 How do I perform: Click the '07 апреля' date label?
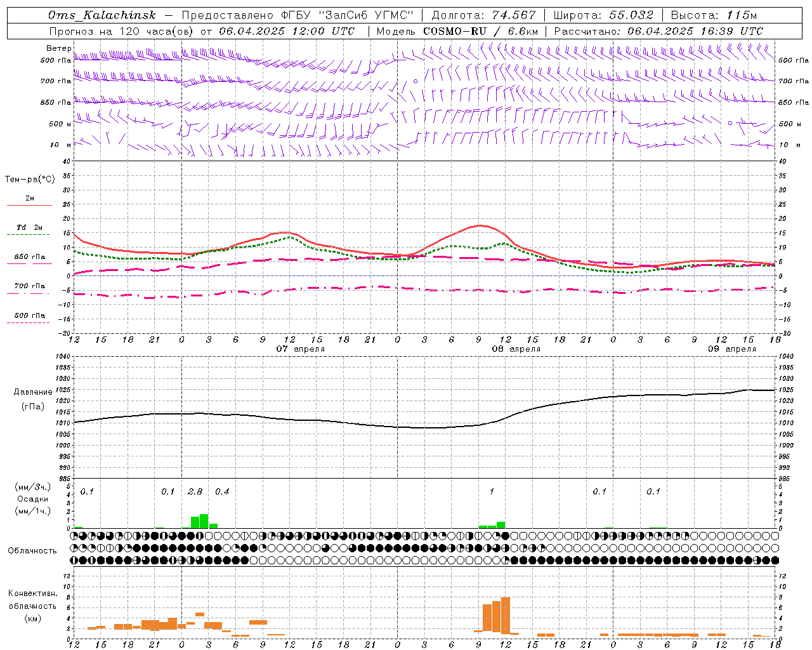(300, 349)
